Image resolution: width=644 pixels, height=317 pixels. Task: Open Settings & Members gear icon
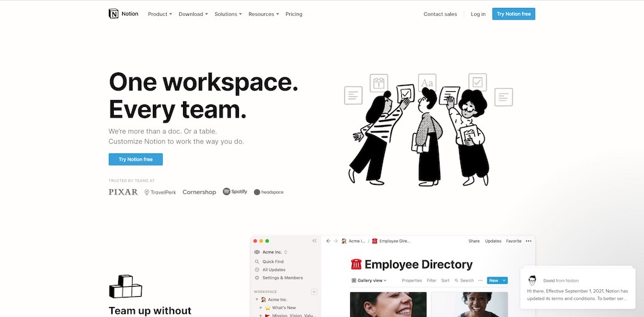(x=257, y=278)
